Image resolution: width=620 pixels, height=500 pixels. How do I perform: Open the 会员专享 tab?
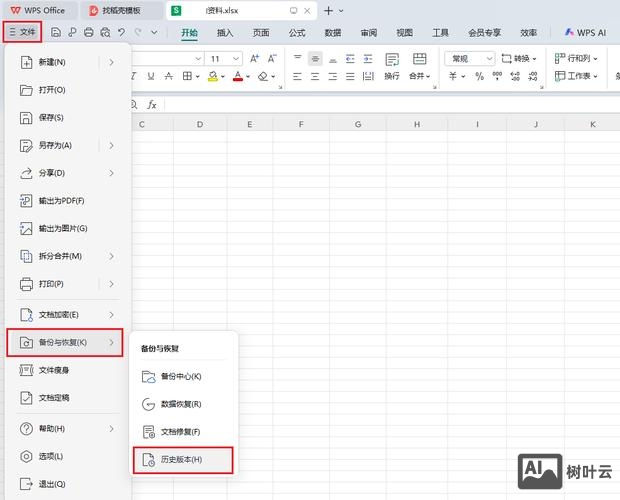point(484,33)
